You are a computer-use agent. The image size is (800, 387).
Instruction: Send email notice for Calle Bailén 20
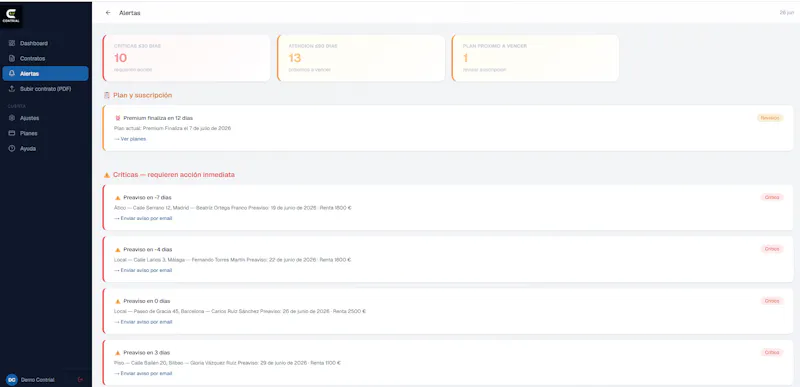[x=143, y=373]
